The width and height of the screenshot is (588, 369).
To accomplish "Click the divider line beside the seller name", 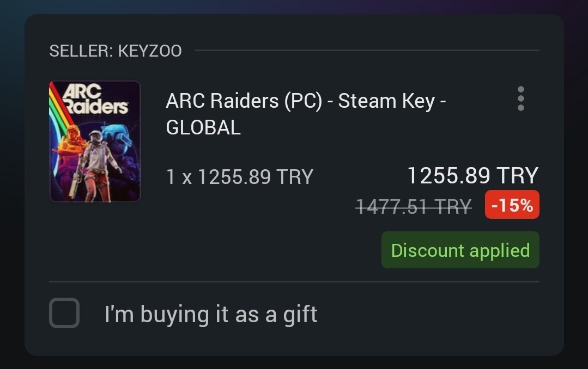I will pyautogui.click(x=365, y=51).
